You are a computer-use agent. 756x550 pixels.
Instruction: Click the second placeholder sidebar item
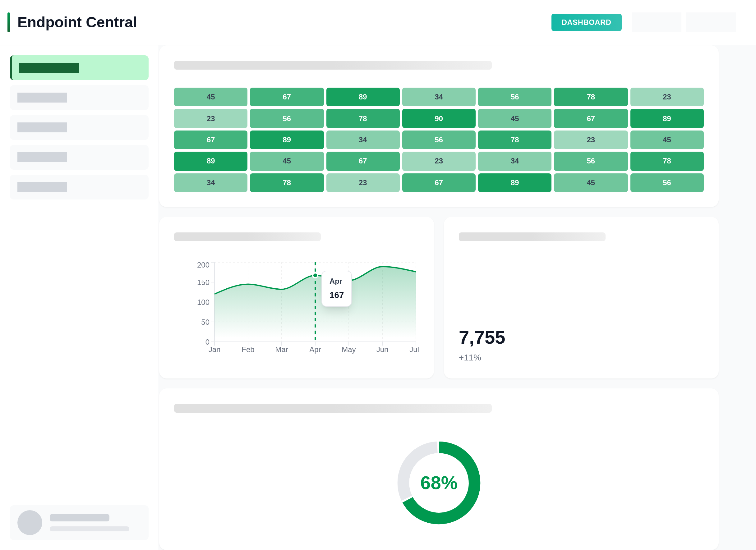coord(79,127)
